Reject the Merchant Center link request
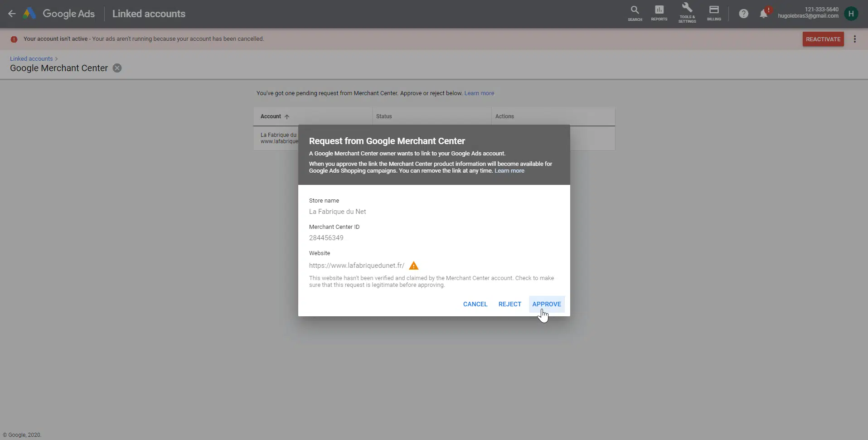 [x=509, y=304]
